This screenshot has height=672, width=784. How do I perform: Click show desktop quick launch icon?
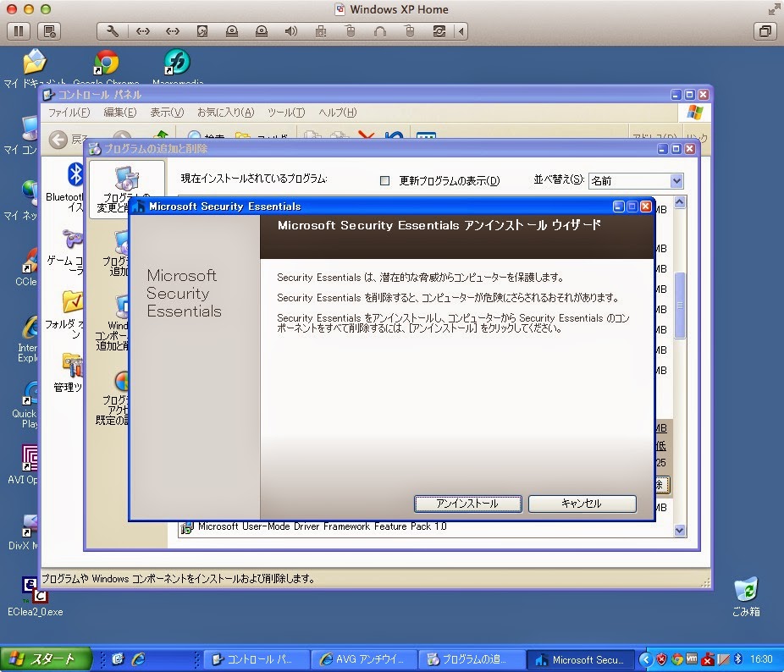click(118, 659)
